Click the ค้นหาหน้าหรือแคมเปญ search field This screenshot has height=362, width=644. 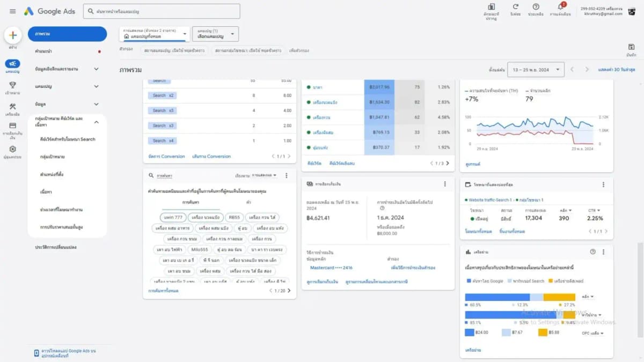[x=161, y=11]
